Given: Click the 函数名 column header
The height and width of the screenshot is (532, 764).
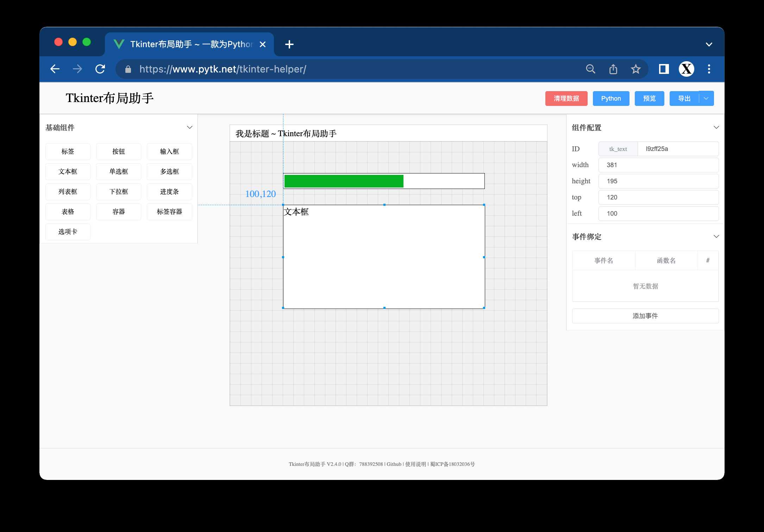Looking at the screenshot, I should [x=666, y=260].
